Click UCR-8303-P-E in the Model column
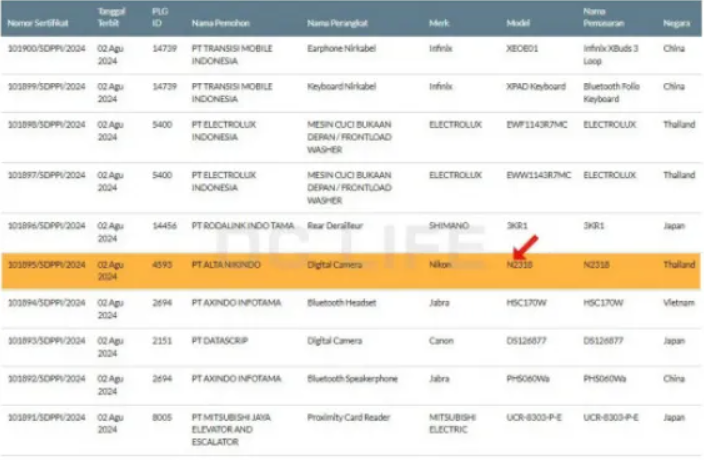This screenshot has height=460, width=704. pos(534,417)
